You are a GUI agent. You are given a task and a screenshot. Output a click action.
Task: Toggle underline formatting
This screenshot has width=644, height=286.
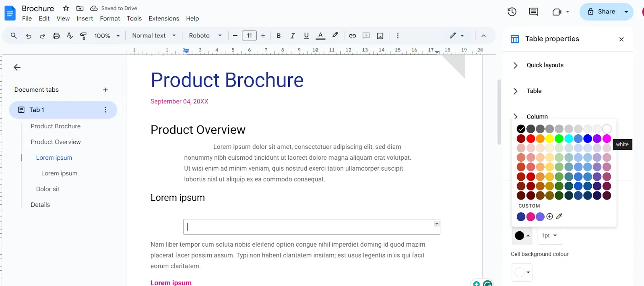[306, 36]
